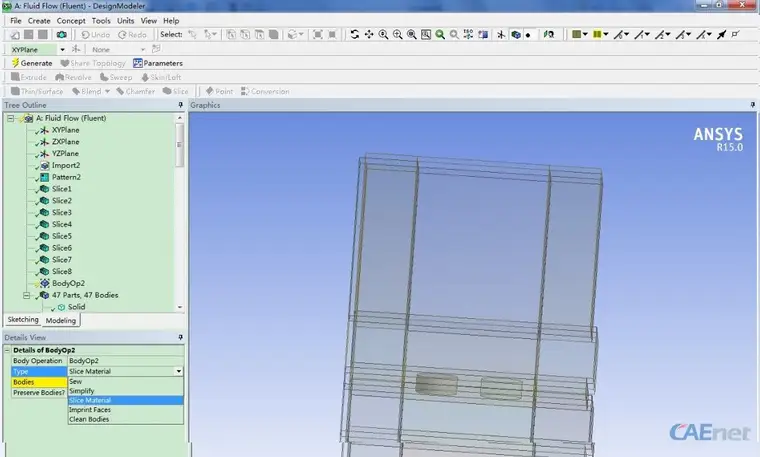Image resolution: width=760 pixels, height=457 pixels.
Task: Open the Concept menu
Action: [x=71, y=21]
